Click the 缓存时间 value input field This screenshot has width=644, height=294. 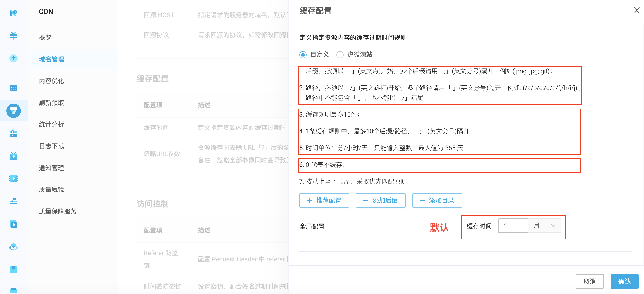pyautogui.click(x=513, y=226)
